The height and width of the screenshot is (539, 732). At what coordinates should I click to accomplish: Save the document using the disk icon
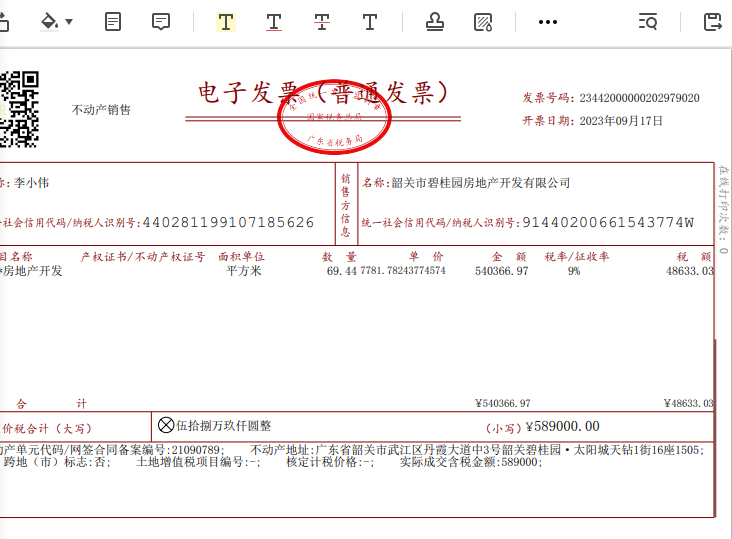click(713, 21)
